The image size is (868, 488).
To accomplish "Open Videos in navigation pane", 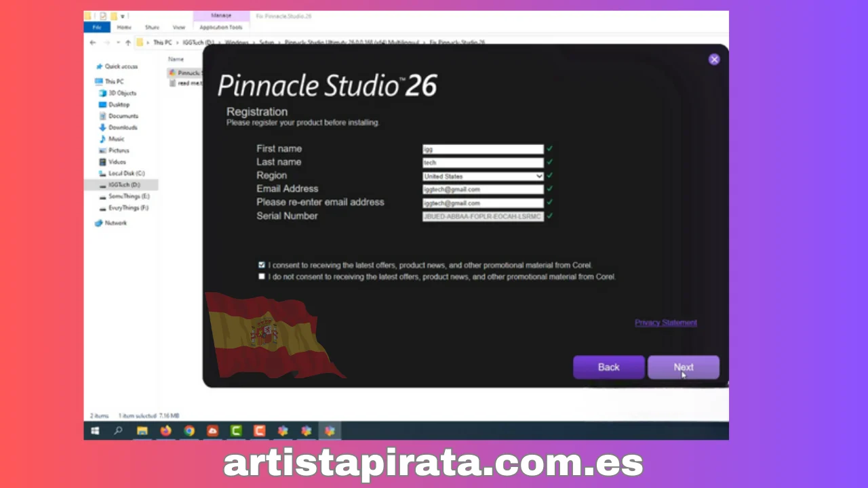I will pos(112,162).
